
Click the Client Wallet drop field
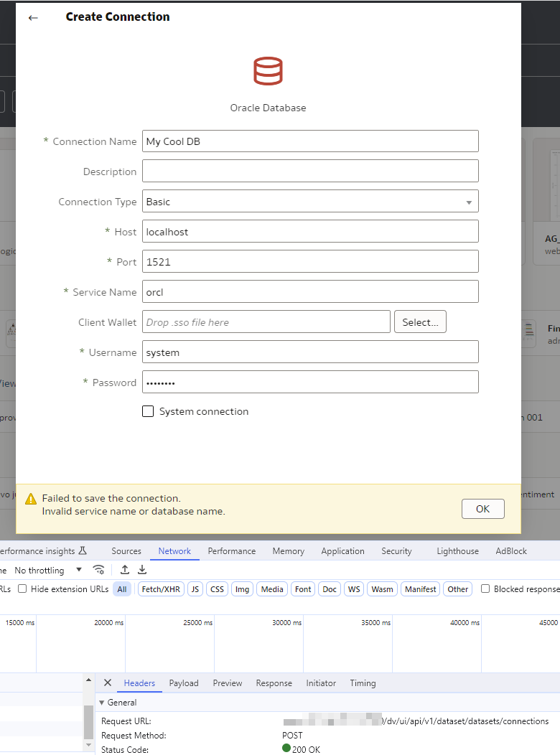266,322
